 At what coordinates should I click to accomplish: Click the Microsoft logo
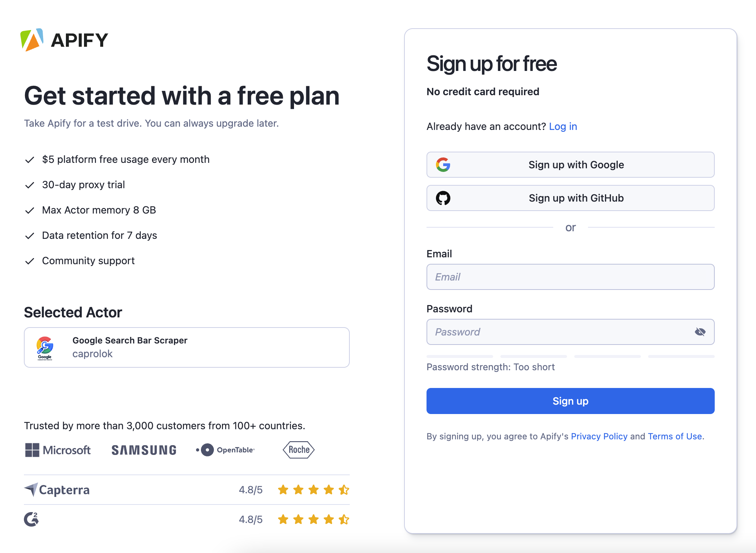(58, 450)
